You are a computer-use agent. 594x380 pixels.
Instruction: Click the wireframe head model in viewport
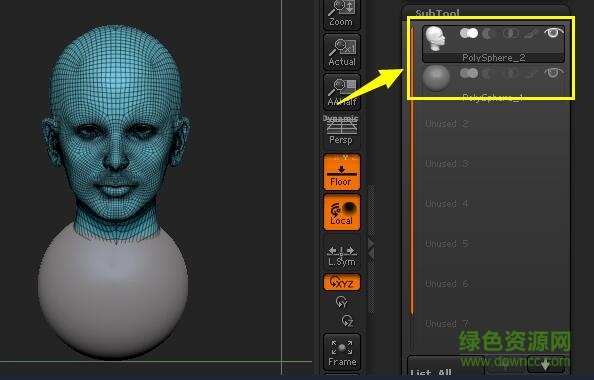116,133
